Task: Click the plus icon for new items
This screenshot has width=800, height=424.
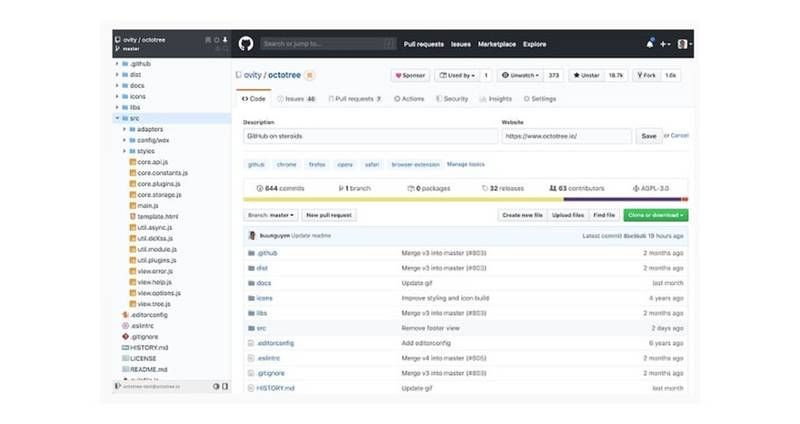Action: point(665,44)
